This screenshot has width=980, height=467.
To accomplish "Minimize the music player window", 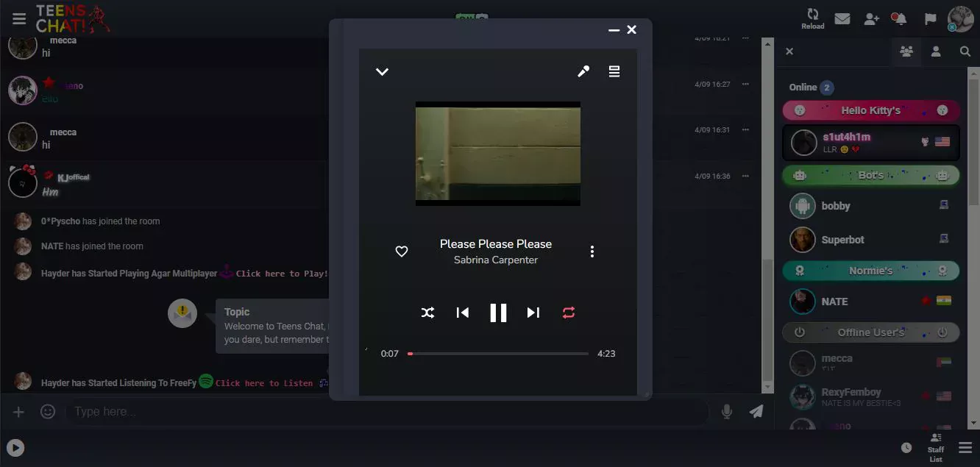I will (614, 30).
